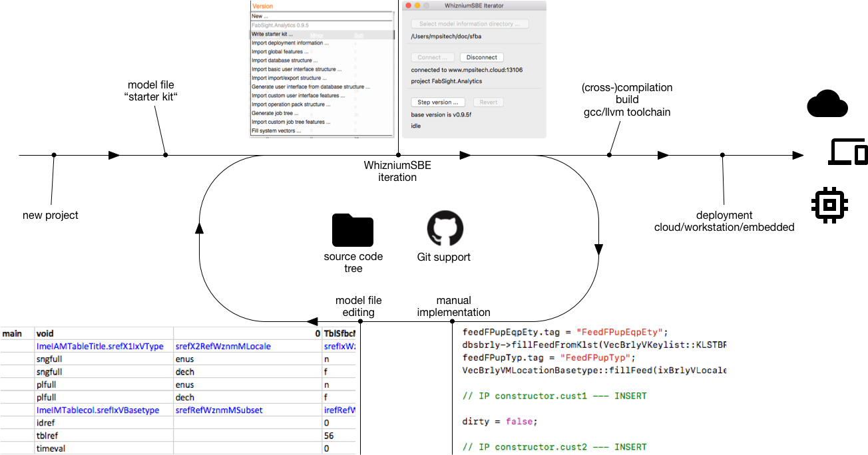Click the cross-compilation build toolchain label
Image resolution: width=868 pixels, height=455 pixels.
click(x=627, y=100)
